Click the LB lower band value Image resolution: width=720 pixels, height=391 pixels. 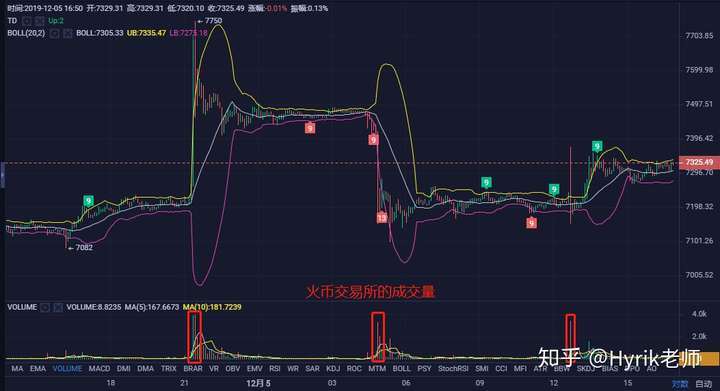pos(189,33)
